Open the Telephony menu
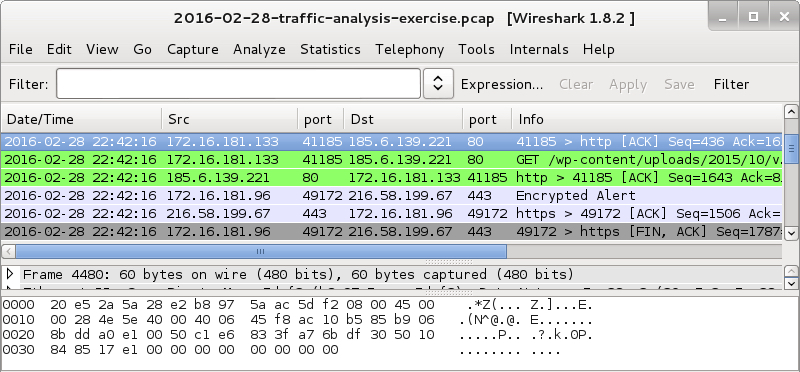800x372 pixels. (409, 49)
